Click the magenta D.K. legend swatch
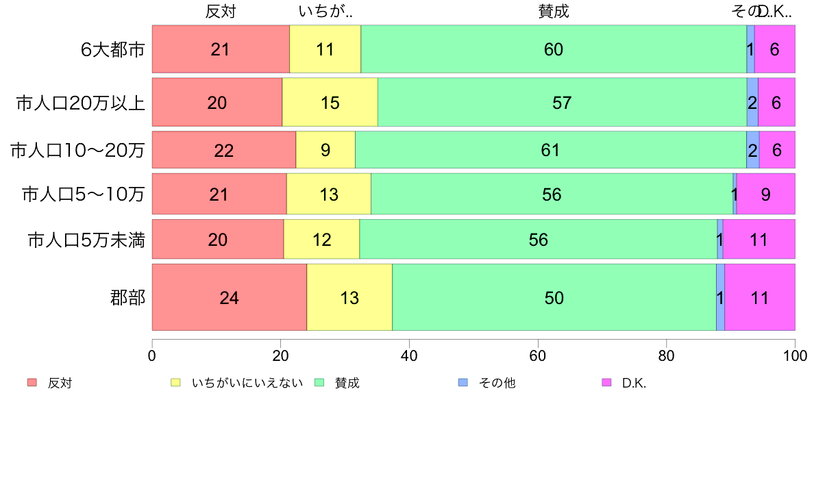Screen dimensions: 814x504 (606, 383)
